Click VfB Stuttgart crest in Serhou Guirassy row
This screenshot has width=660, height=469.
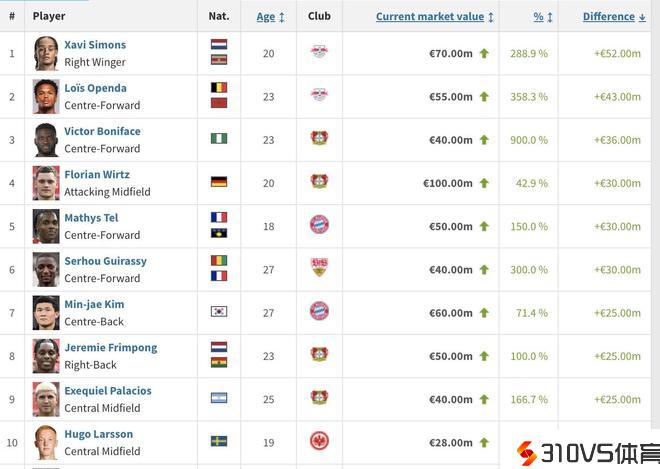(319, 268)
